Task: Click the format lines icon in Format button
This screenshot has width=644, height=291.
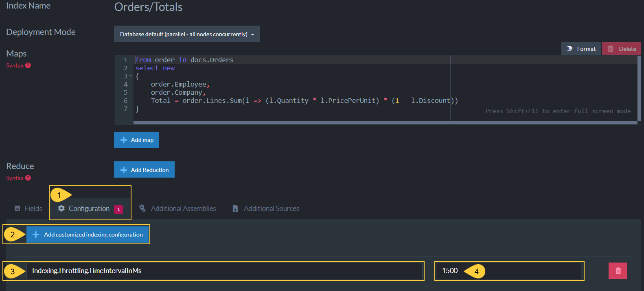Action: pyautogui.click(x=570, y=49)
